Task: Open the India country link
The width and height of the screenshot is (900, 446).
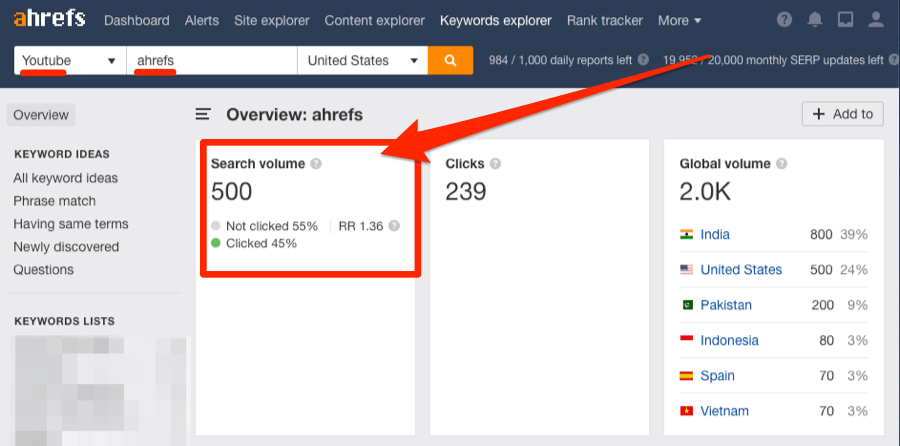Action: tap(715, 234)
